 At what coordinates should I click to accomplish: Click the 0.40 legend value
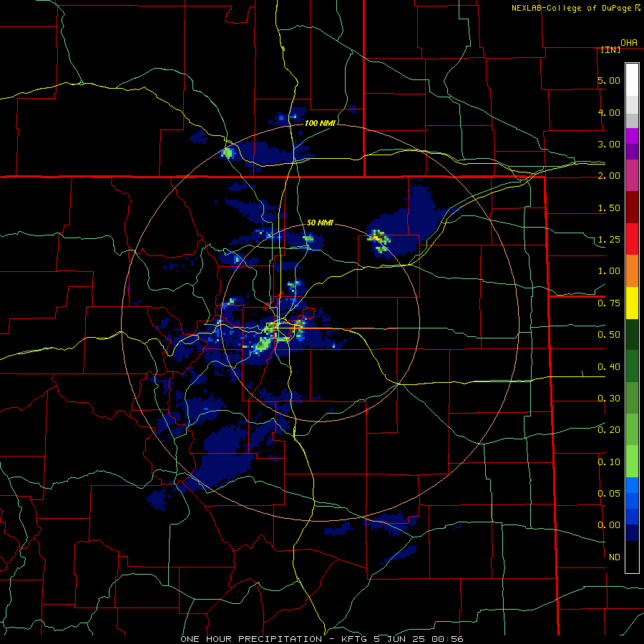(609, 367)
